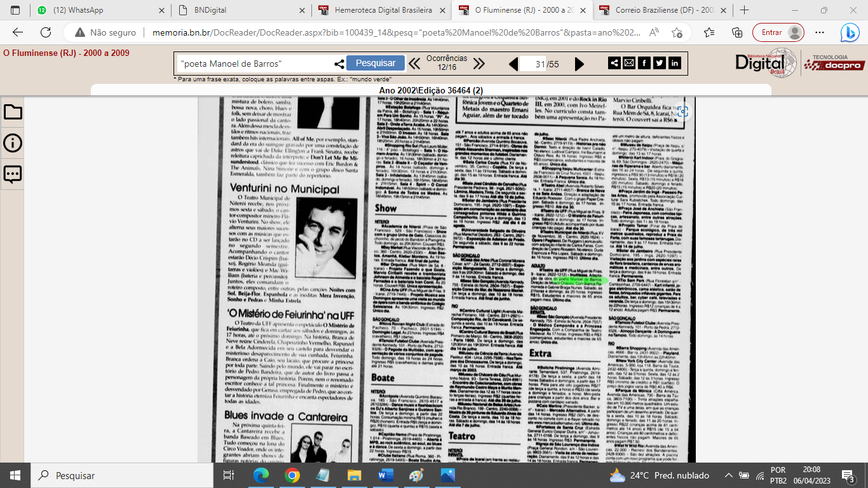Switch to the WhatsApp tab
The height and width of the screenshot is (488, 868).
(x=100, y=10)
